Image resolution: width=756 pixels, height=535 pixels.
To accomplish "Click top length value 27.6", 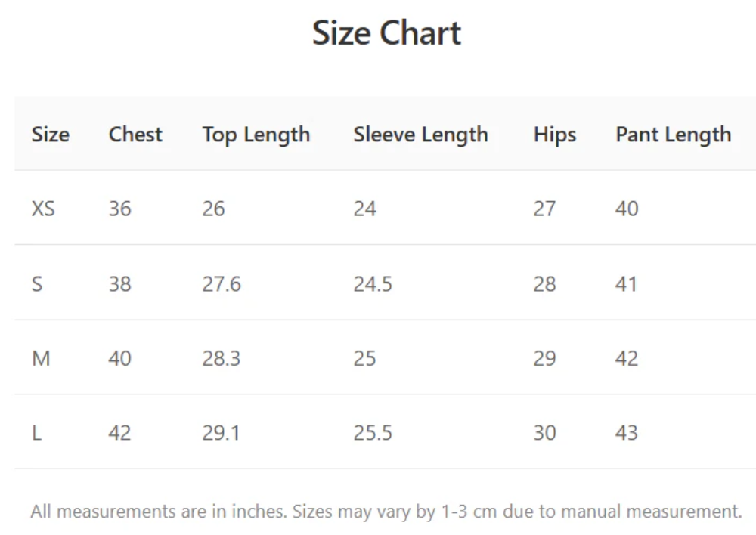I will click(x=221, y=284).
